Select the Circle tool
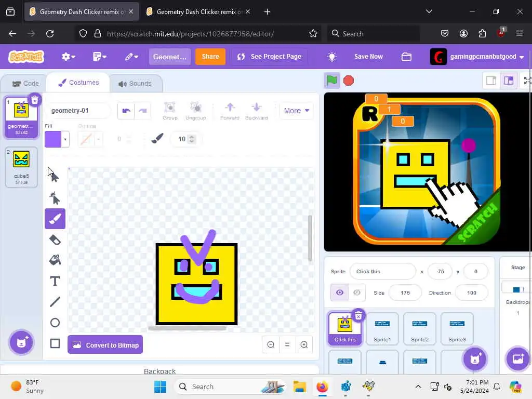Viewport: 532px width, 399px height. (55, 323)
